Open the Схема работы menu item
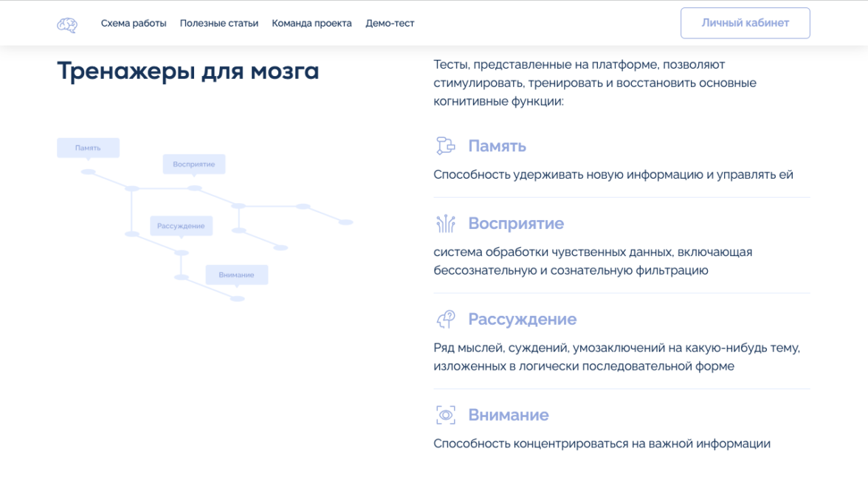The height and width of the screenshot is (485, 868). [x=134, y=24]
